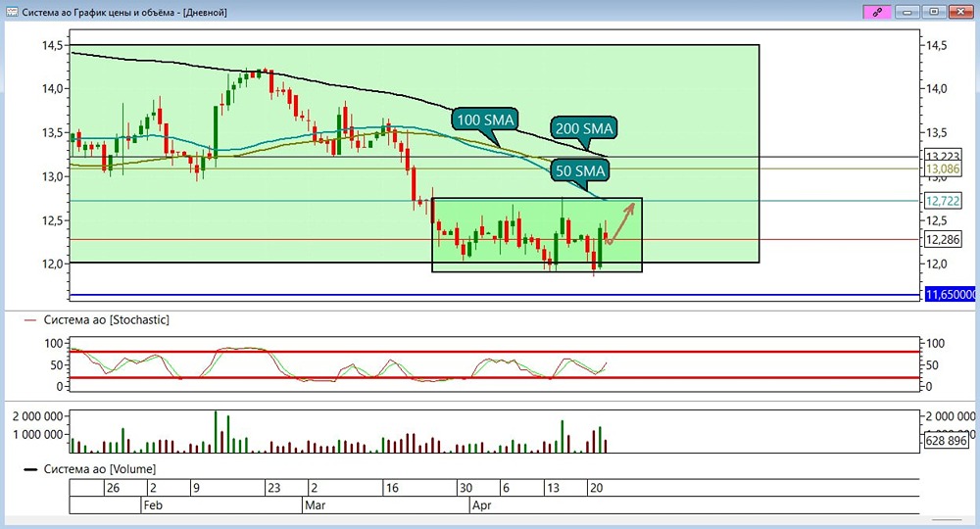Select the 50 SMA callout label

580,170
